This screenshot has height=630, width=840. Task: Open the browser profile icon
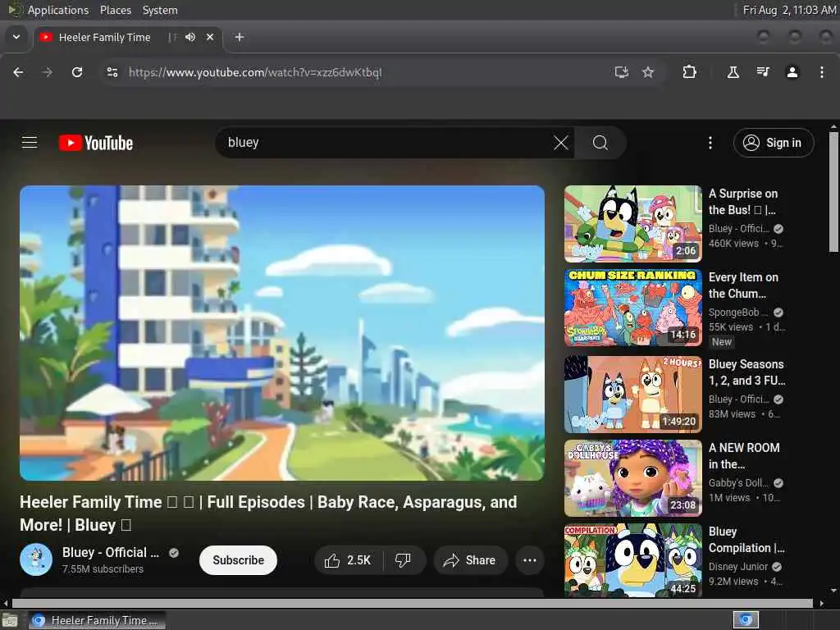pyautogui.click(x=792, y=72)
